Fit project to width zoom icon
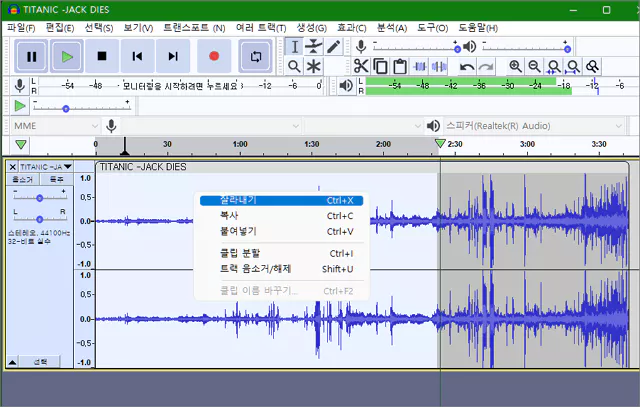The height and width of the screenshot is (407, 640). point(573,66)
